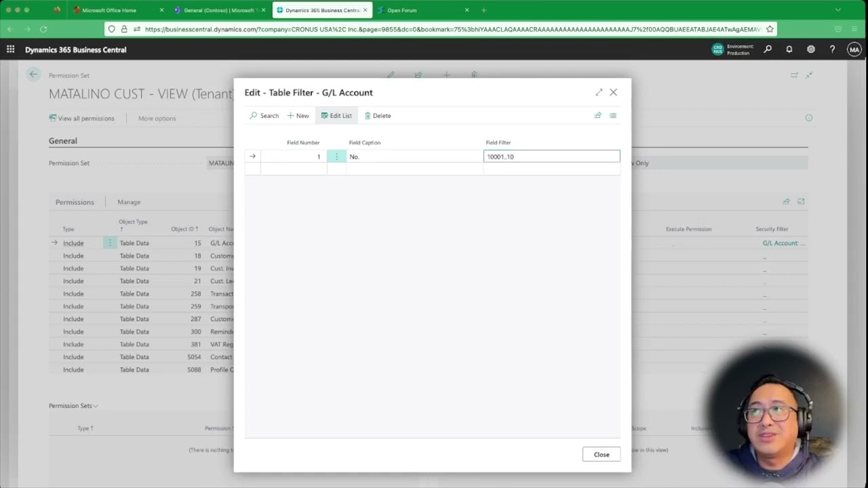Go back in the browser
Viewport: 868px width, 488px height.
10,29
